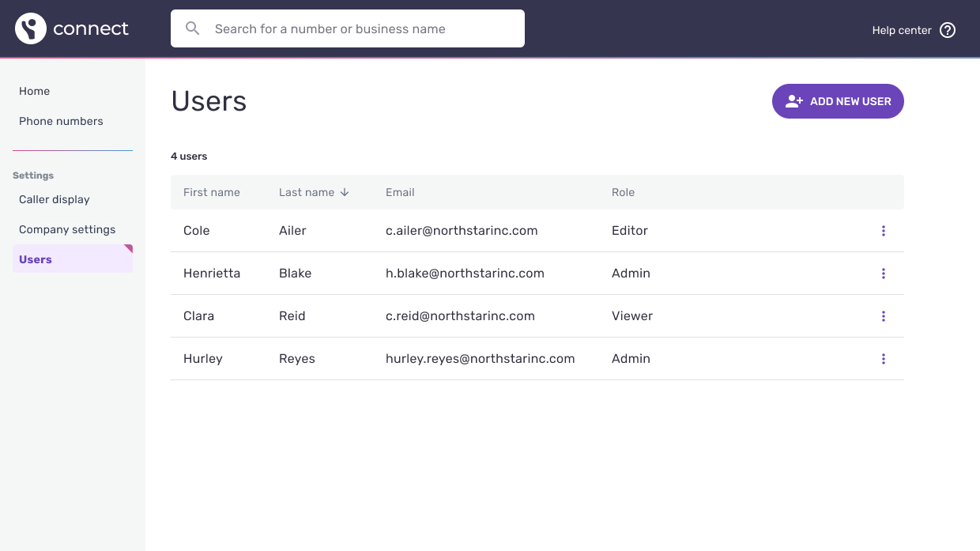Sort the users by Email column

pos(400,192)
